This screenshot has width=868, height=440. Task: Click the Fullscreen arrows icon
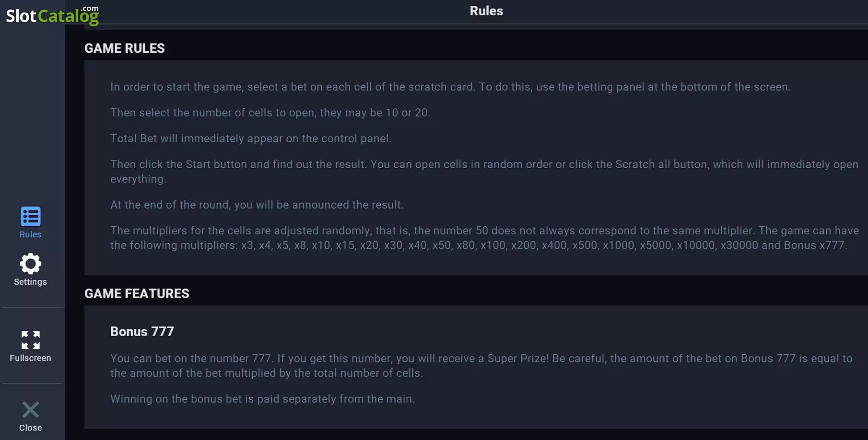tap(30, 340)
